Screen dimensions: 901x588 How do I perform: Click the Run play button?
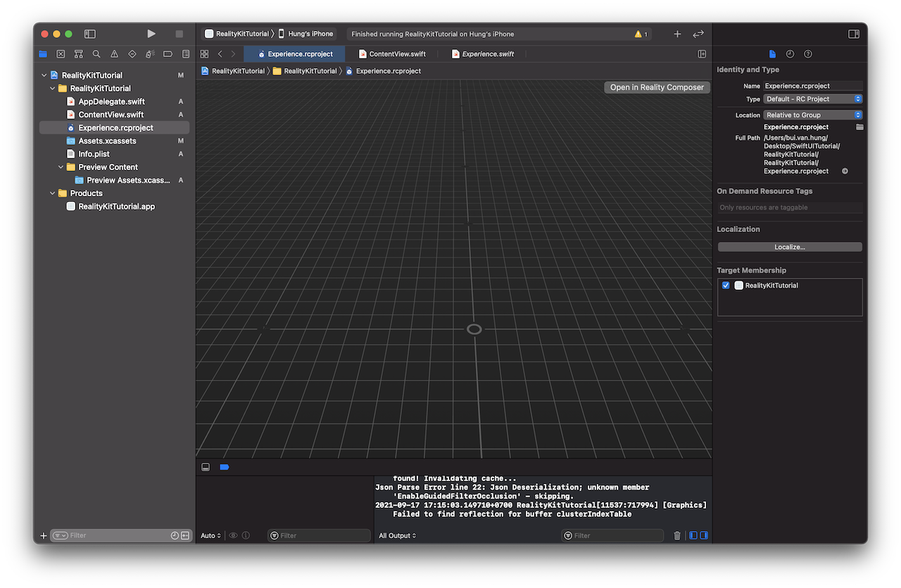(x=151, y=34)
